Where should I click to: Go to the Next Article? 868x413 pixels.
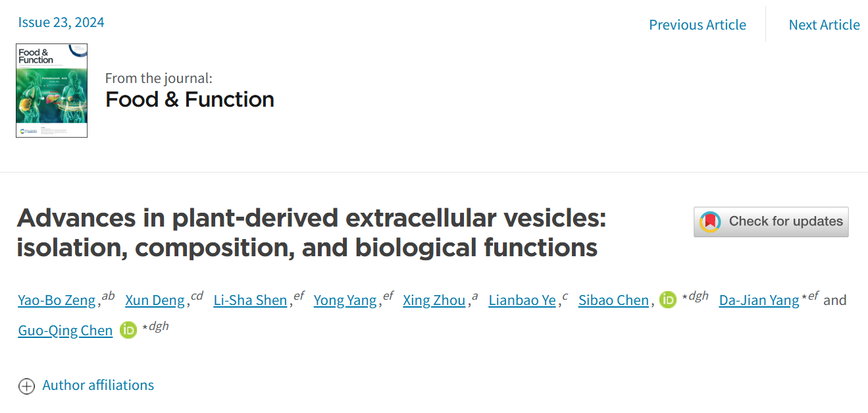click(824, 25)
